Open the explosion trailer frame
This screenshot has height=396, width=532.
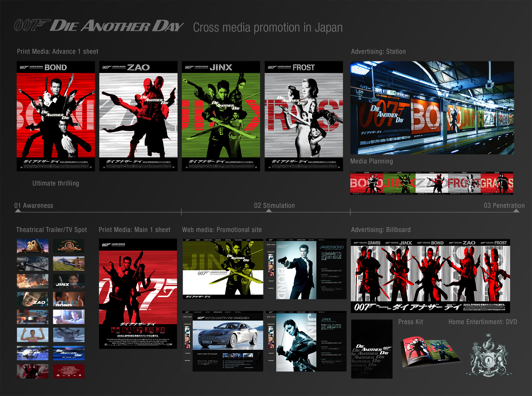[x=32, y=281]
